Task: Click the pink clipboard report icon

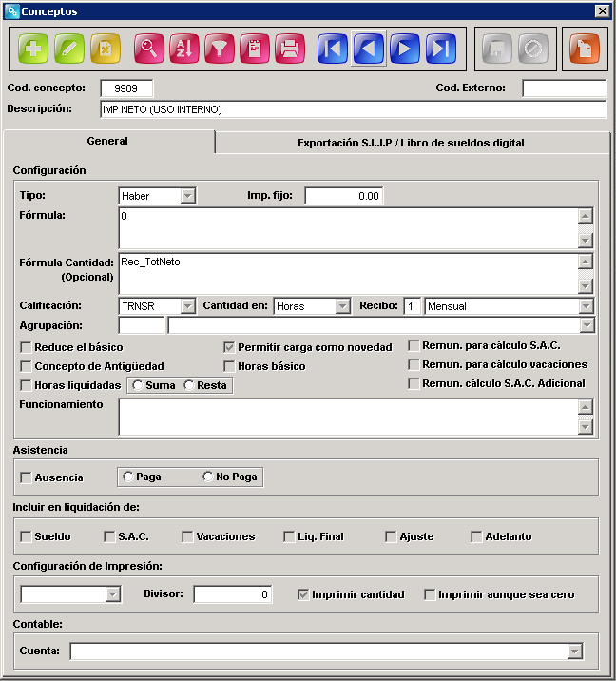Action: point(255,49)
